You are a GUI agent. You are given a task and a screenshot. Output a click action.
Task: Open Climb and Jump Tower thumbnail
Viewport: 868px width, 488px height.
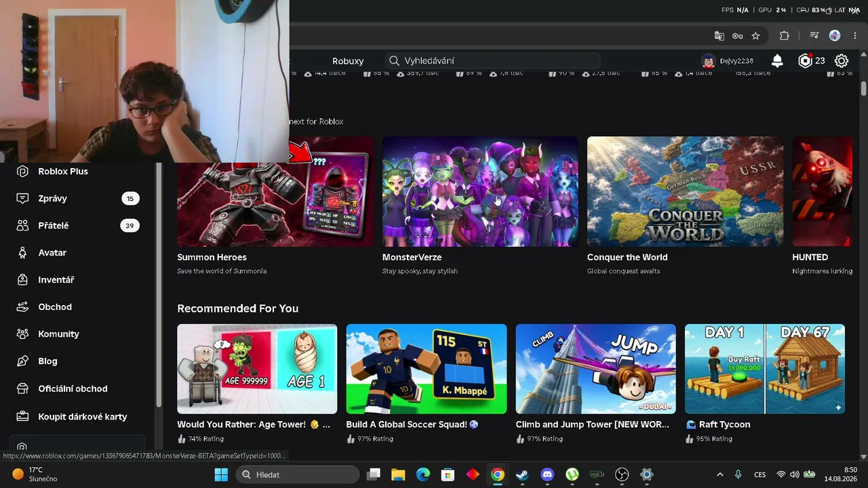click(595, 369)
